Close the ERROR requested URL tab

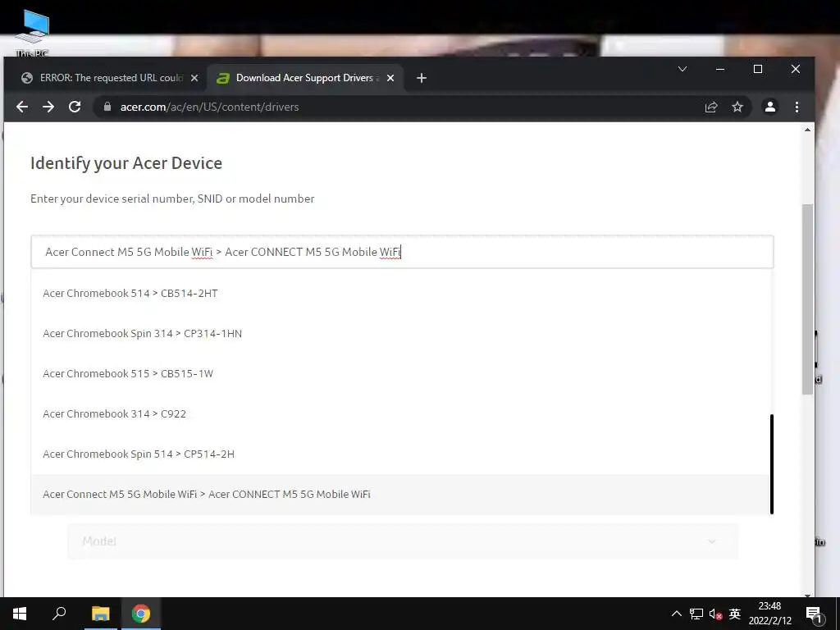(x=194, y=78)
